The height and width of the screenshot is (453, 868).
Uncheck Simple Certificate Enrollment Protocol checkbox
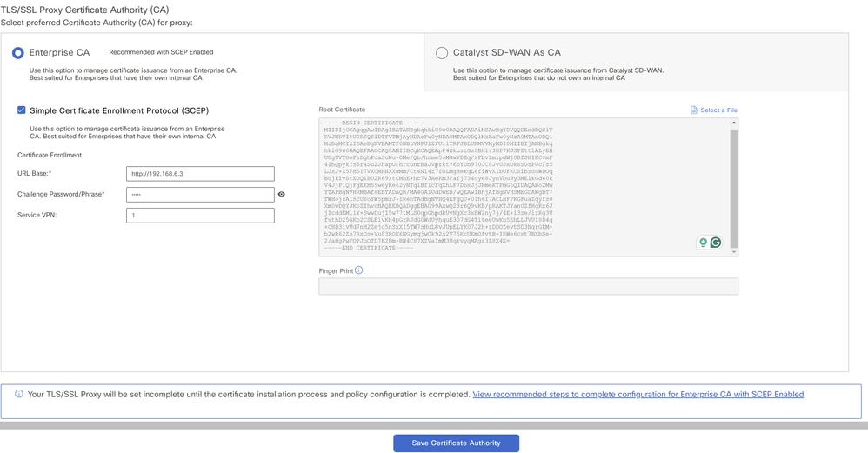point(22,110)
